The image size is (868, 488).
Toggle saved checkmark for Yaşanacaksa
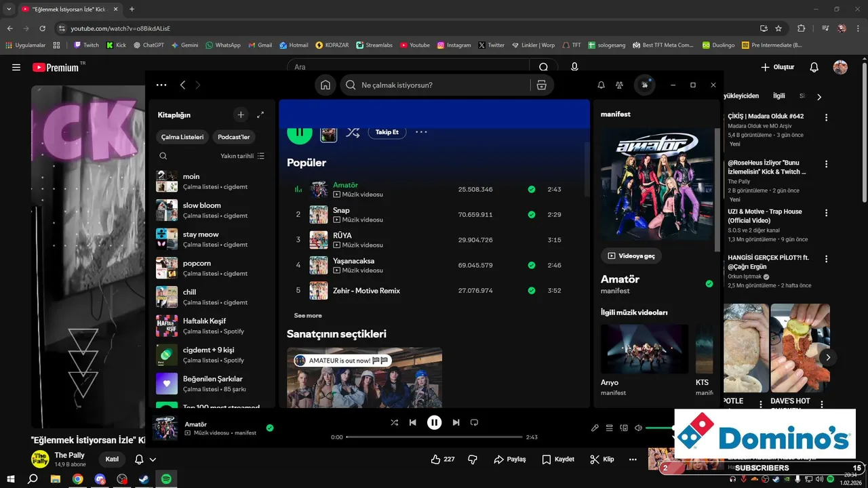coord(532,265)
